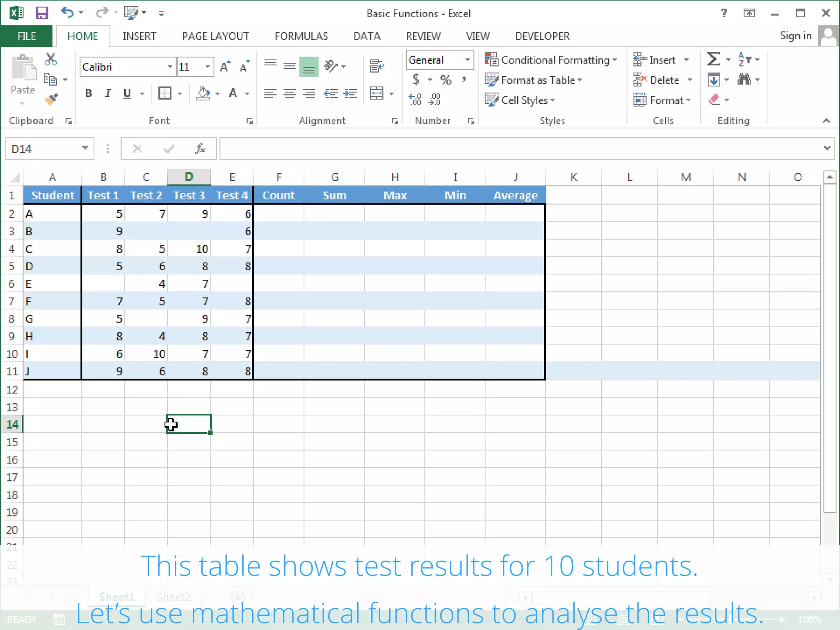Switch to the DATA tab
The width and height of the screenshot is (840, 630).
coord(367,36)
